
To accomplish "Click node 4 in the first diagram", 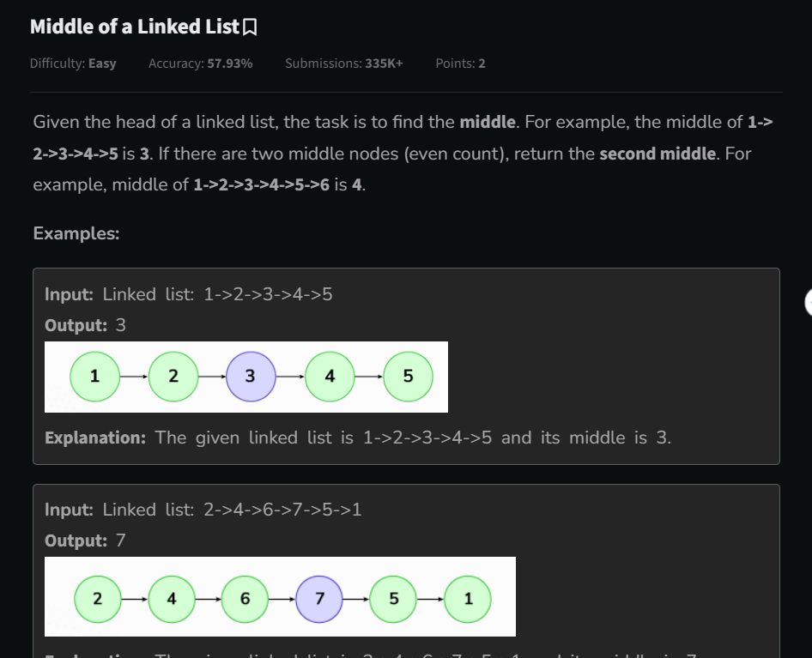I will point(330,377).
